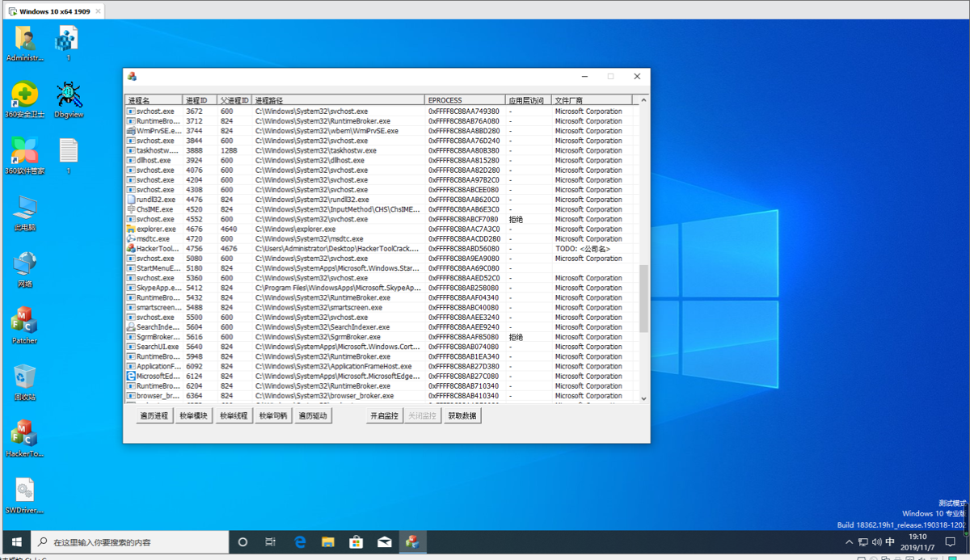
Task: Open the Administrator folder desktop icon
Action: tap(24, 43)
